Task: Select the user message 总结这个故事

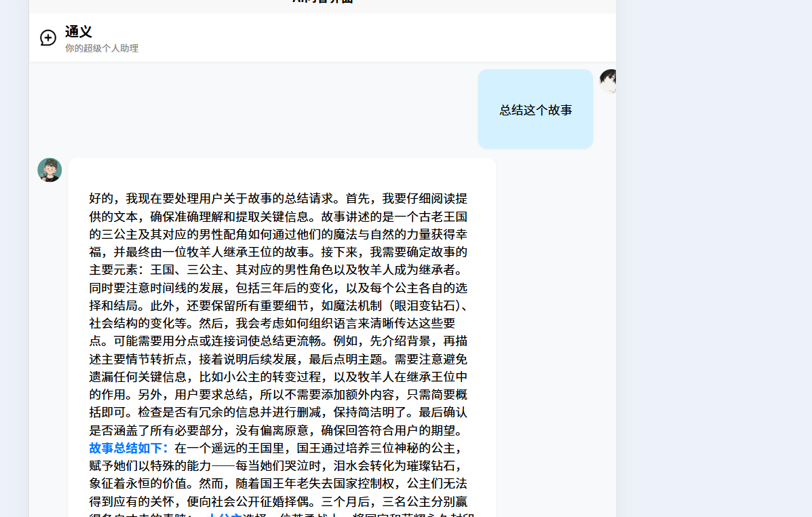Action: pyautogui.click(x=535, y=110)
